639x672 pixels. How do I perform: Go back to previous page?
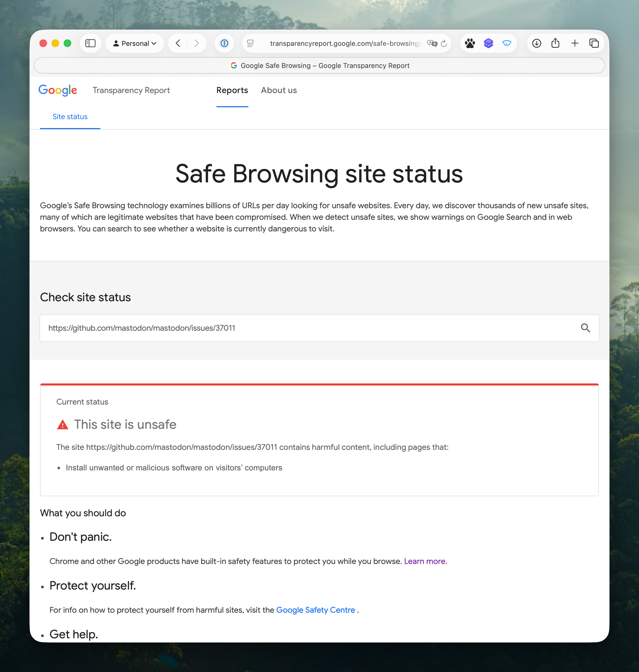pos(178,43)
